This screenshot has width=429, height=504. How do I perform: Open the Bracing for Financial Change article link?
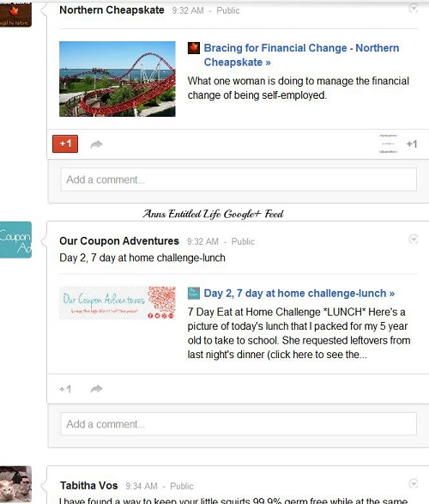tap(301, 55)
